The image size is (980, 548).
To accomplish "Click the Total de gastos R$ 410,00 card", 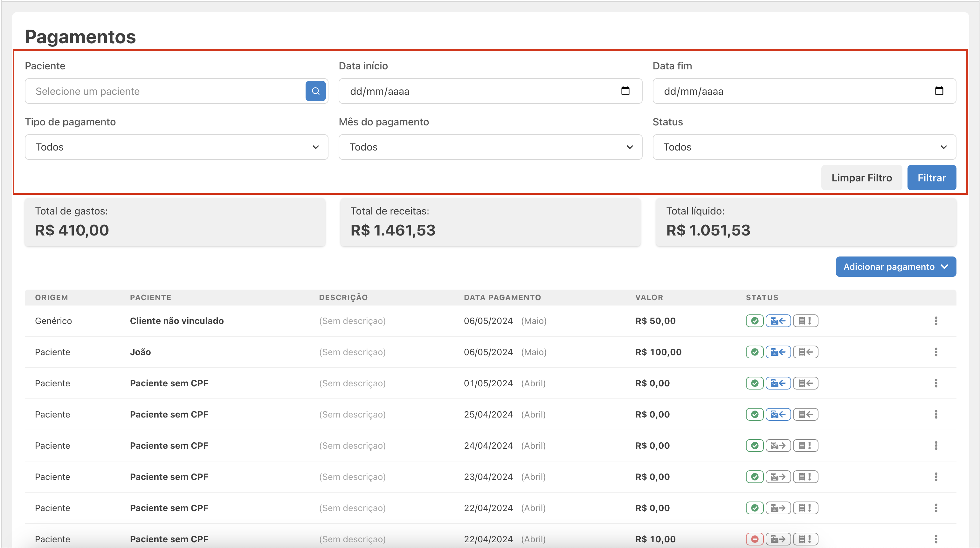I will (175, 222).
